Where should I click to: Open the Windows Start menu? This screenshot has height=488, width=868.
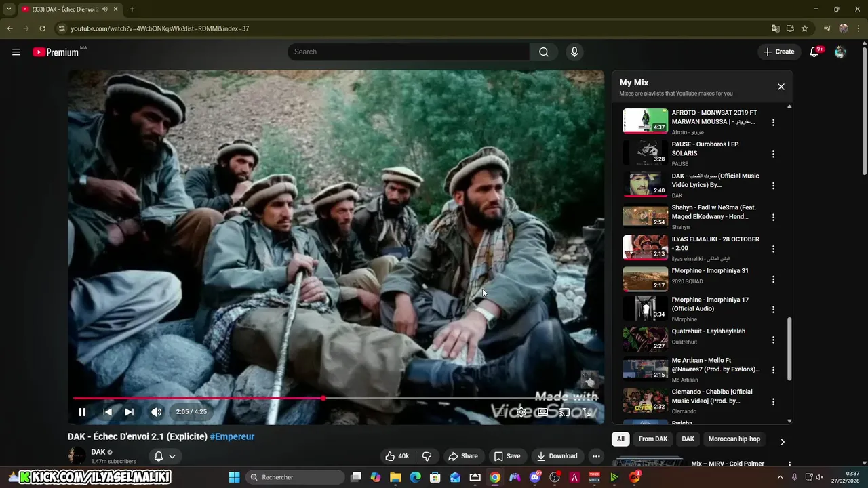pos(235,477)
